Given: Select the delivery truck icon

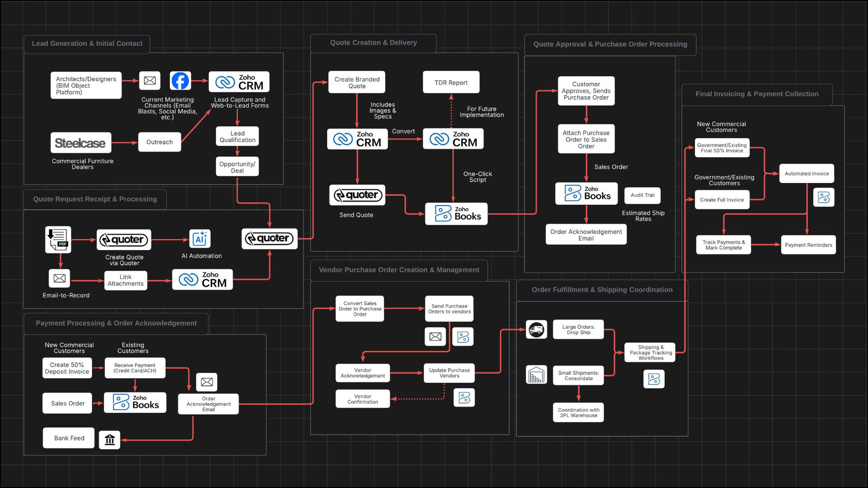Looking at the screenshot, I should (536, 330).
